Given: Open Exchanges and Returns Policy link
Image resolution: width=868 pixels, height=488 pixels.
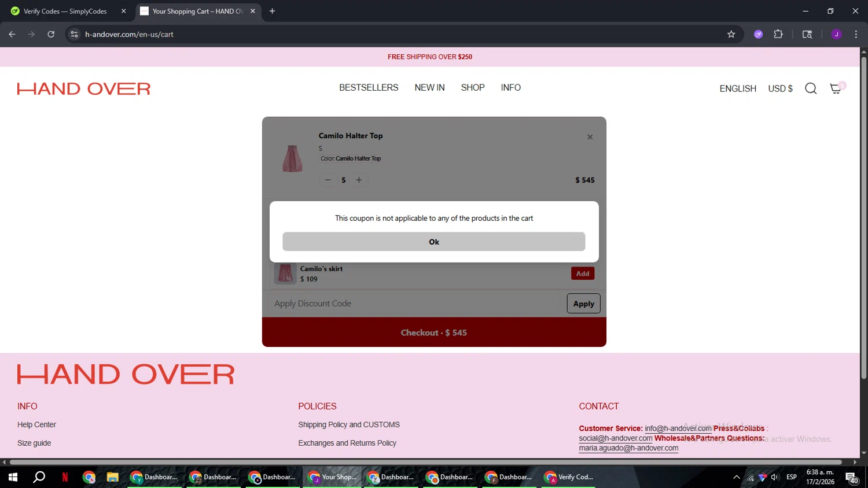Looking at the screenshot, I should 347,443.
